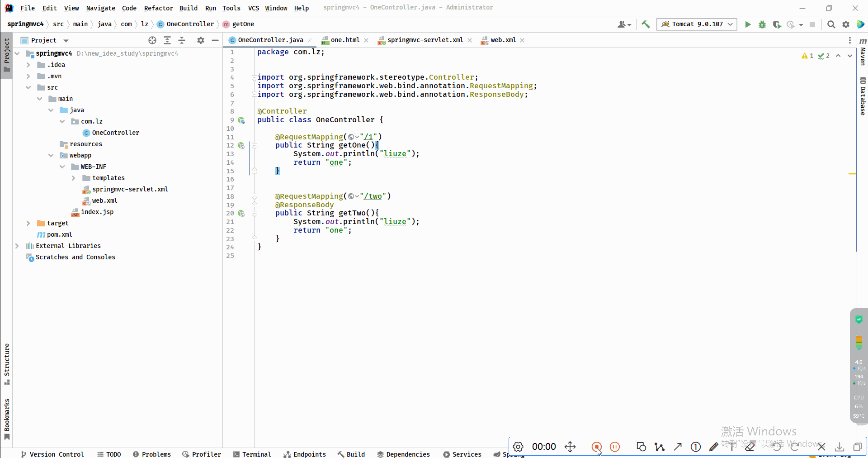The image size is (868, 458).
Task: Collapse All icon in Project panel
Action: [x=182, y=40]
